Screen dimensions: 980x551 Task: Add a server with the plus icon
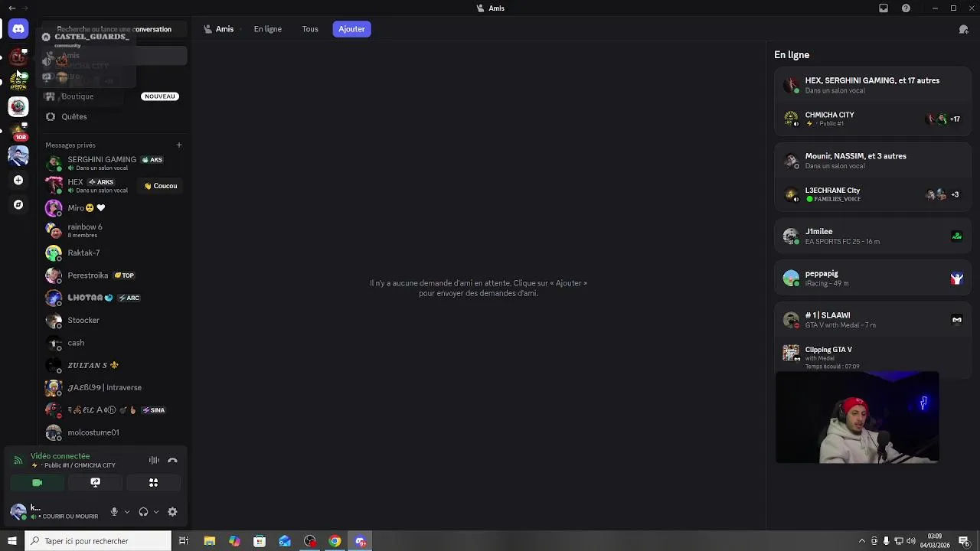pos(18,180)
